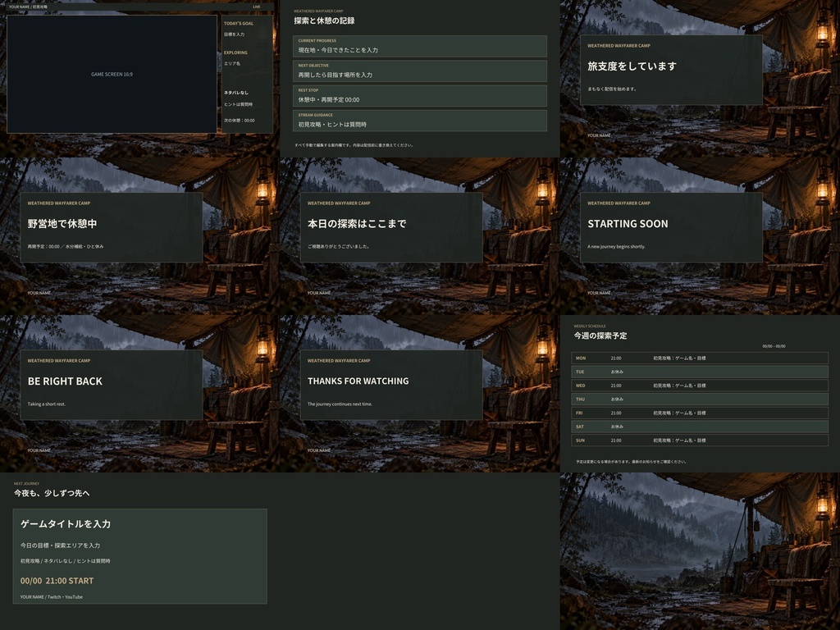This screenshot has width=840, height=630.
Task: Click The journey continues next time.
Action: click(x=340, y=404)
